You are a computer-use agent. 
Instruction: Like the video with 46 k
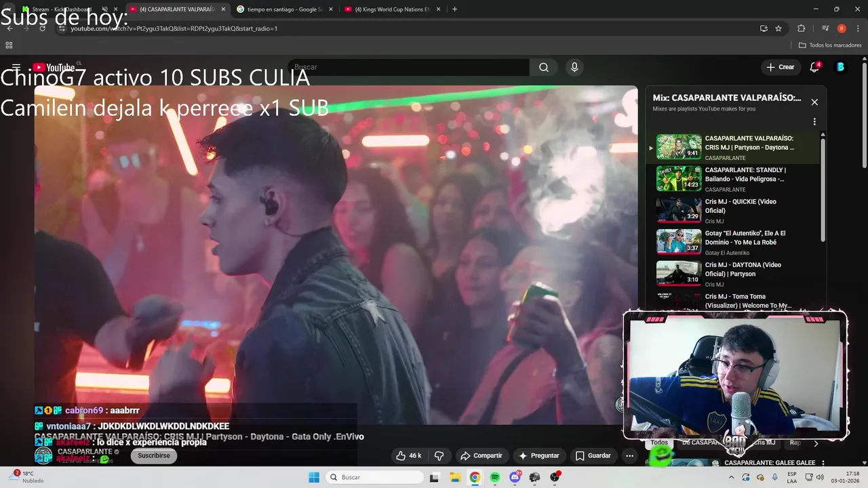point(408,455)
